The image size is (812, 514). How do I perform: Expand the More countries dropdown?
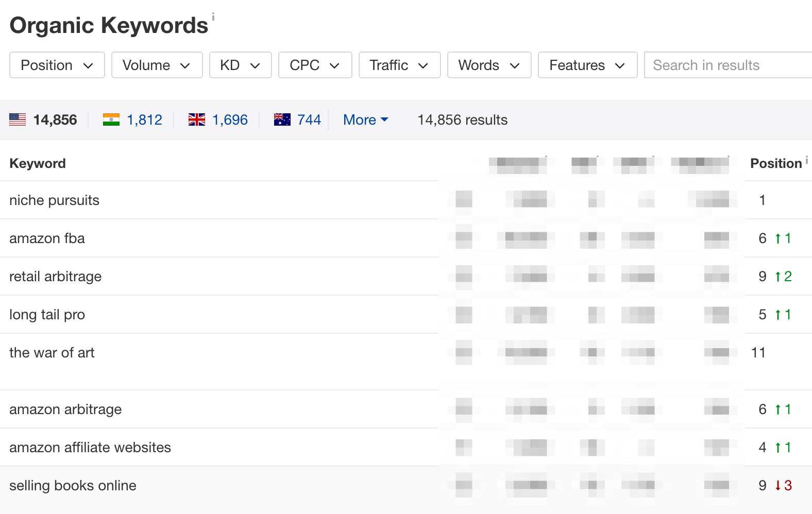tap(366, 120)
